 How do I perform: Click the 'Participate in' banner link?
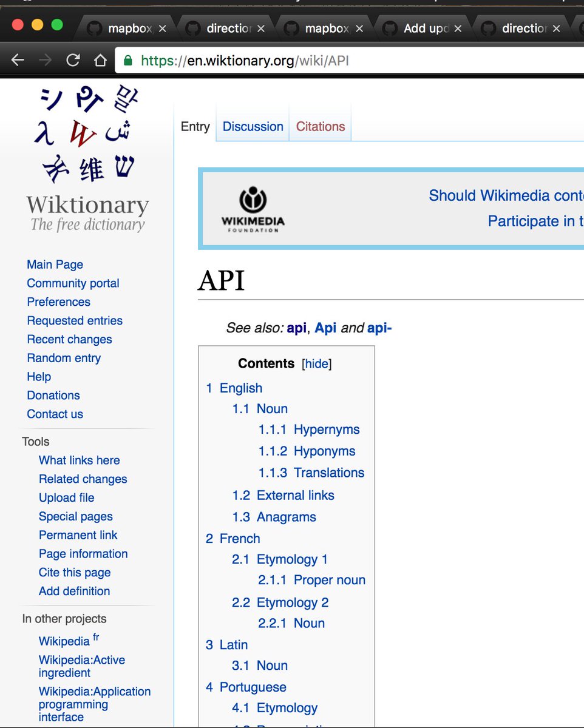[x=536, y=221]
